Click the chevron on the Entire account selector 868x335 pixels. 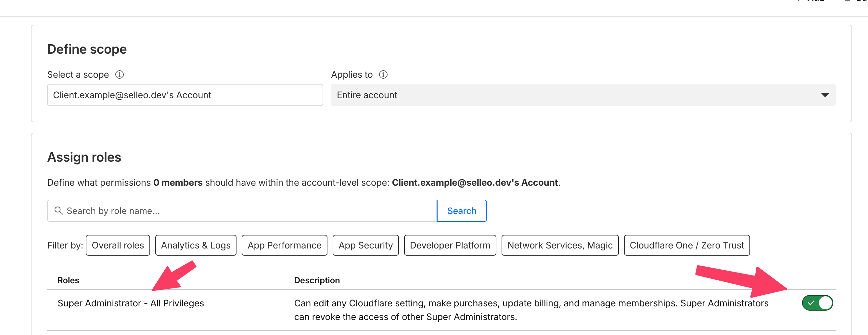click(x=824, y=95)
